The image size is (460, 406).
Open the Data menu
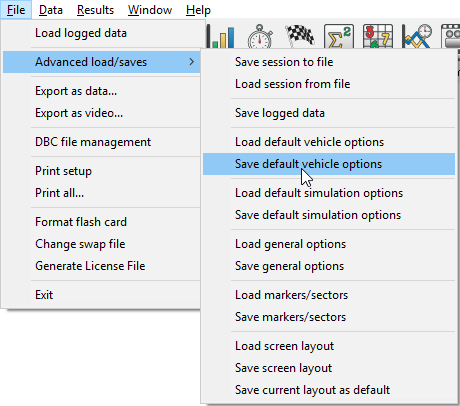click(51, 10)
